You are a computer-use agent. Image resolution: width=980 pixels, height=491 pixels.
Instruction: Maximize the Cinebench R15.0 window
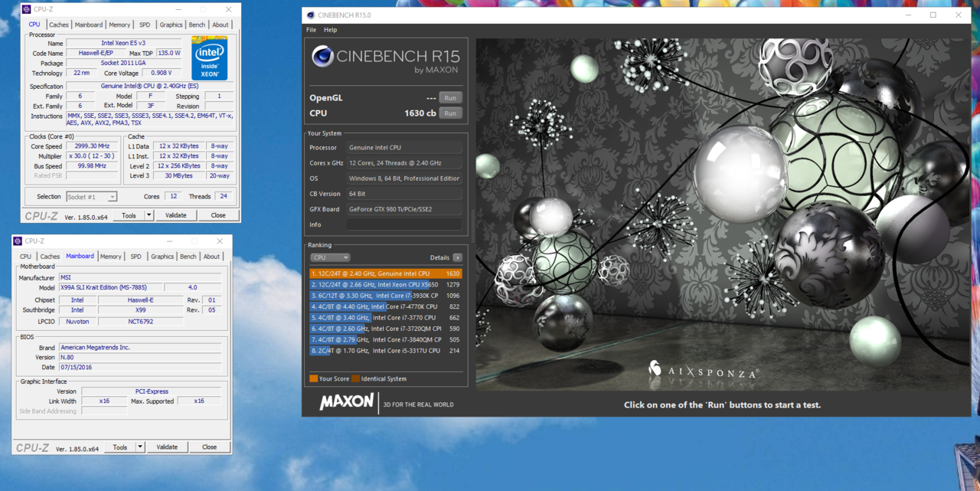click(x=933, y=15)
